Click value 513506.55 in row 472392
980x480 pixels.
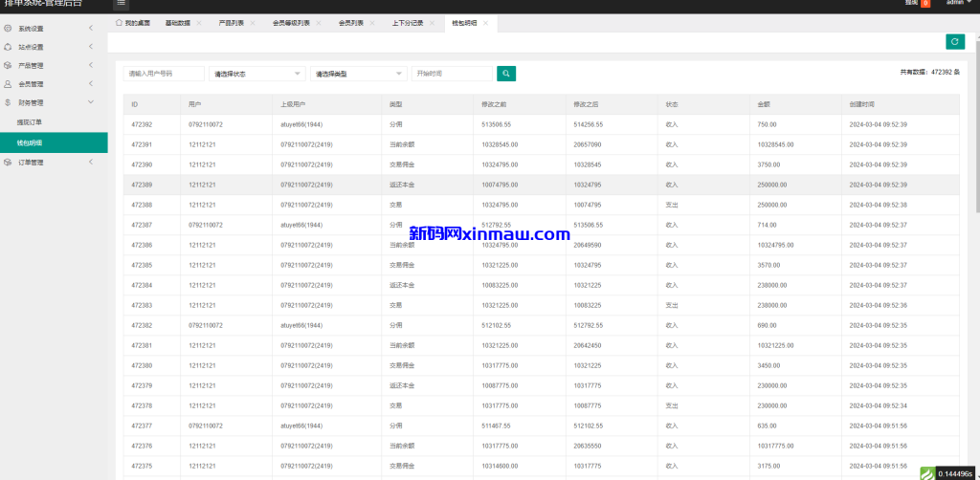pyautogui.click(x=497, y=125)
